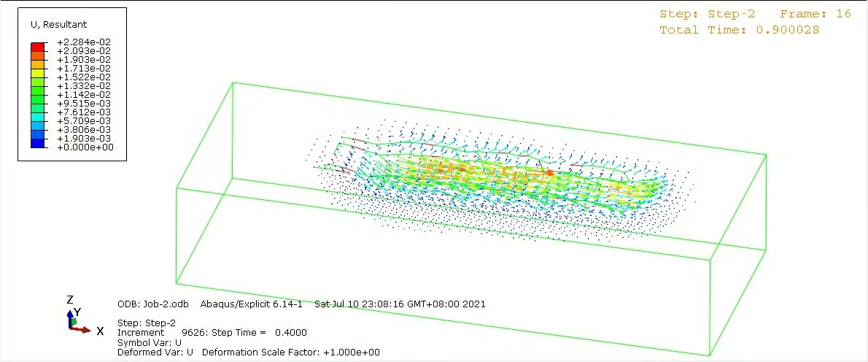This screenshot has height=362, width=868.
Task: Click the date 'Sat Jul 10 23:08:16 GMT+08:00 2021'
Action: click(x=400, y=304)
